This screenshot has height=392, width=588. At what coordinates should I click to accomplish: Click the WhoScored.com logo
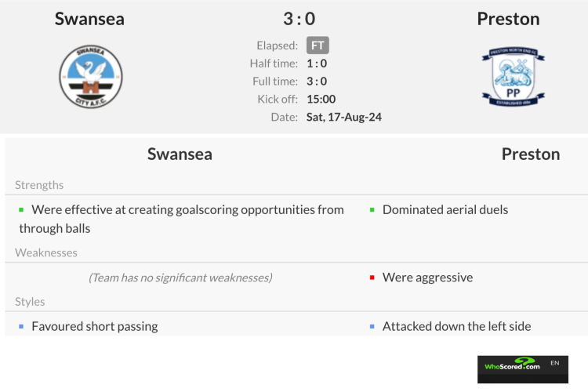(x=512, y=367)
